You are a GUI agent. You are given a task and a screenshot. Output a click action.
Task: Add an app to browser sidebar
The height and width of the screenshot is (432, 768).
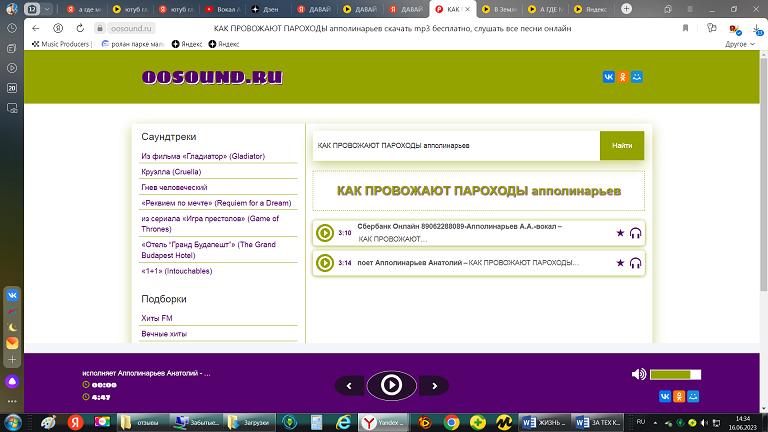(12, 360)
